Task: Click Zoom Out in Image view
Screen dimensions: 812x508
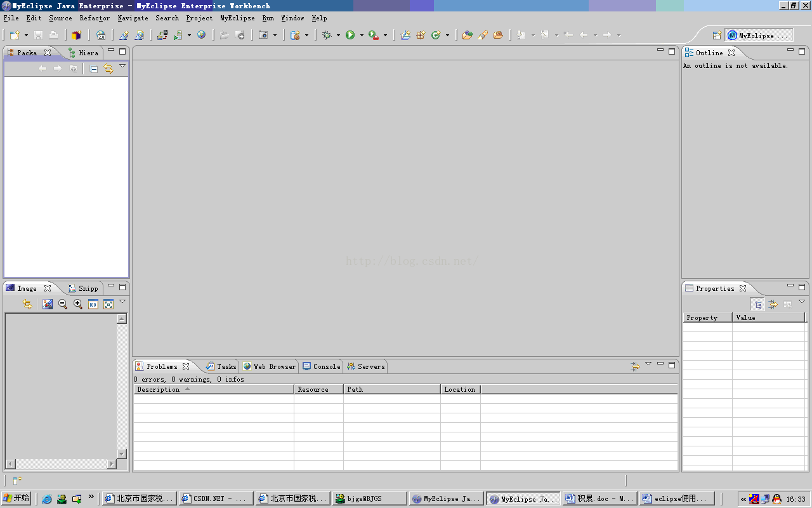Action: [63, 304]
